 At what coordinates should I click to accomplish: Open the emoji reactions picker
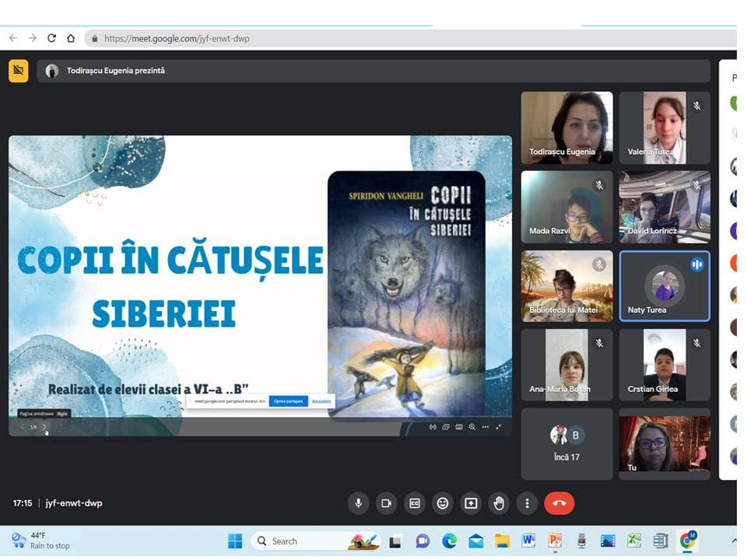coord(443,503)
